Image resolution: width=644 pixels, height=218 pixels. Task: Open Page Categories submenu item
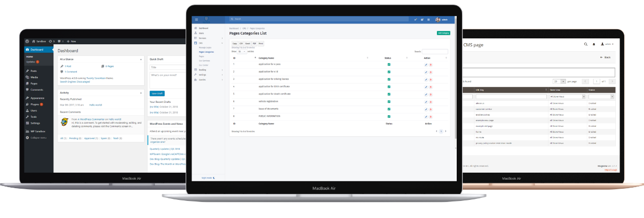click(x=206, y=52)
